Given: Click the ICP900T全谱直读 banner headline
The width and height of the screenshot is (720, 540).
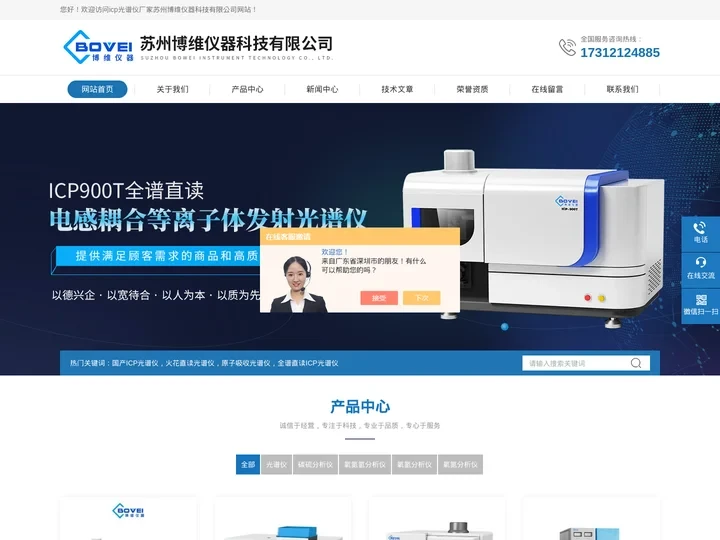Looking at the screenshot, I should click(126, 191).
